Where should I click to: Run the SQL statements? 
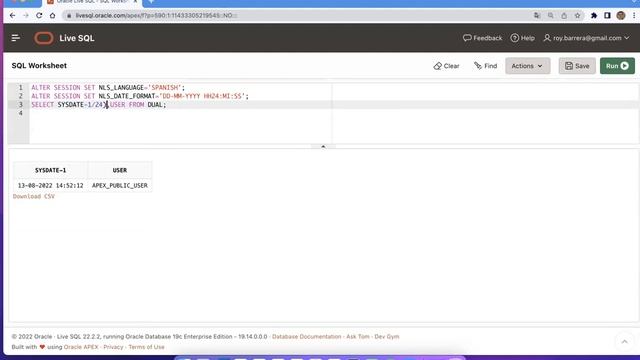[617, 66]
